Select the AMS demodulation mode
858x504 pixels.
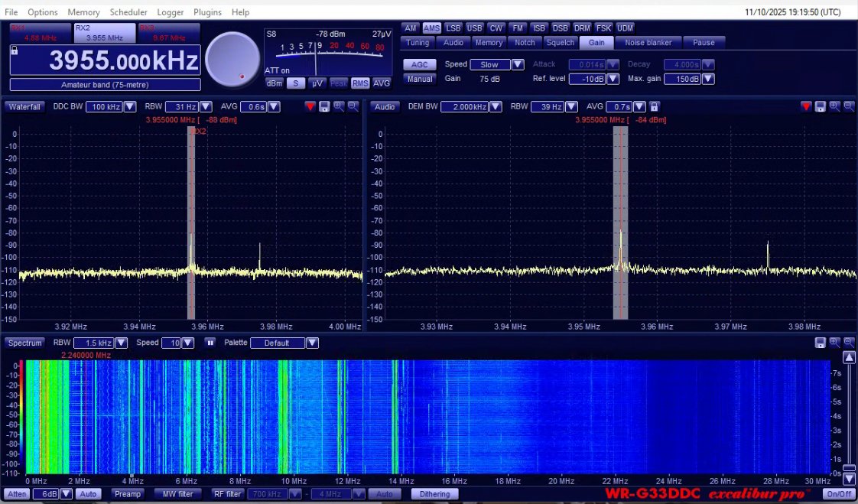pyautogui.click(x=431, y=28)
